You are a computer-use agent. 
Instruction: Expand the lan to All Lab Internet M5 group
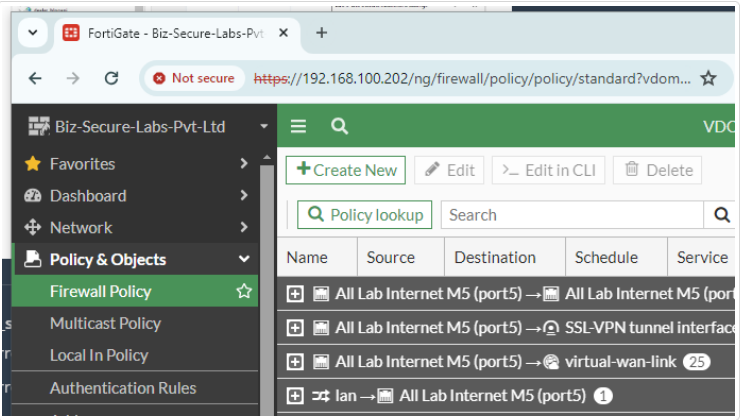[x=295, y=396]
